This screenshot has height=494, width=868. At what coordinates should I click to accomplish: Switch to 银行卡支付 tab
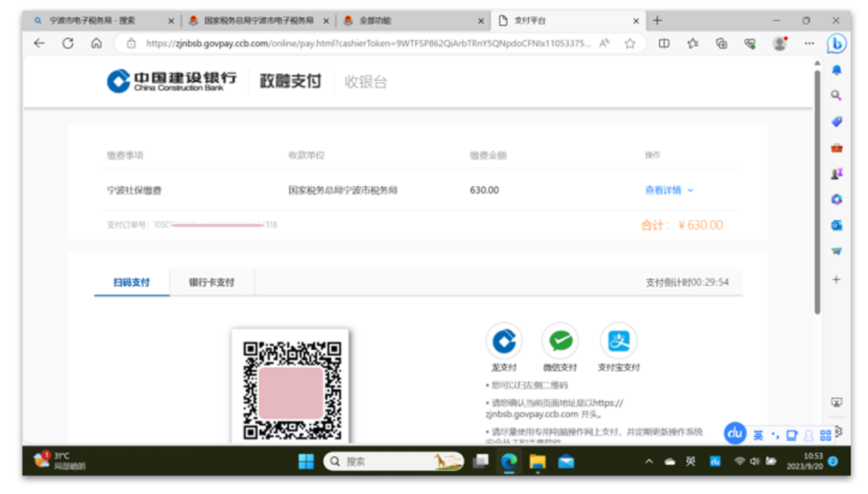tap(211, 283)
